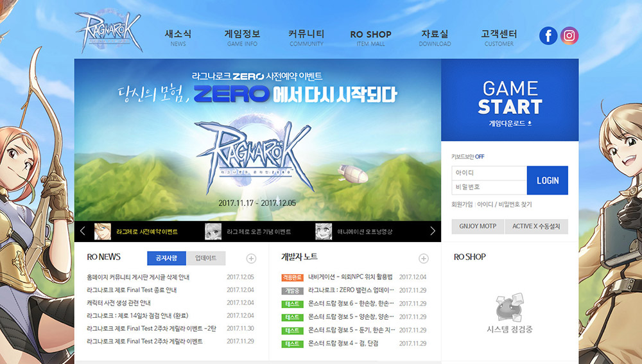642x364 pixels.
Task: Open note 몬스터 드랍 정보 4 - 검, 단검
Action: pos(343,343)
